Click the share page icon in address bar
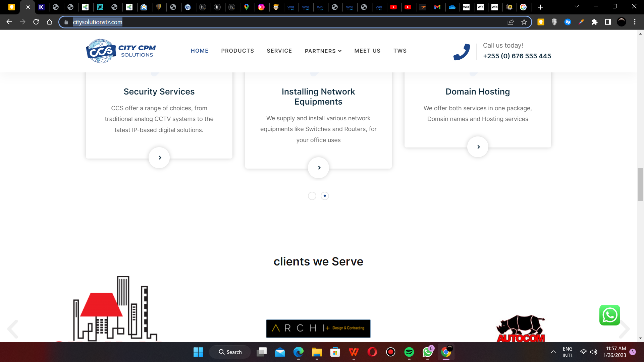644x362 pixels. tap(511, 22)
